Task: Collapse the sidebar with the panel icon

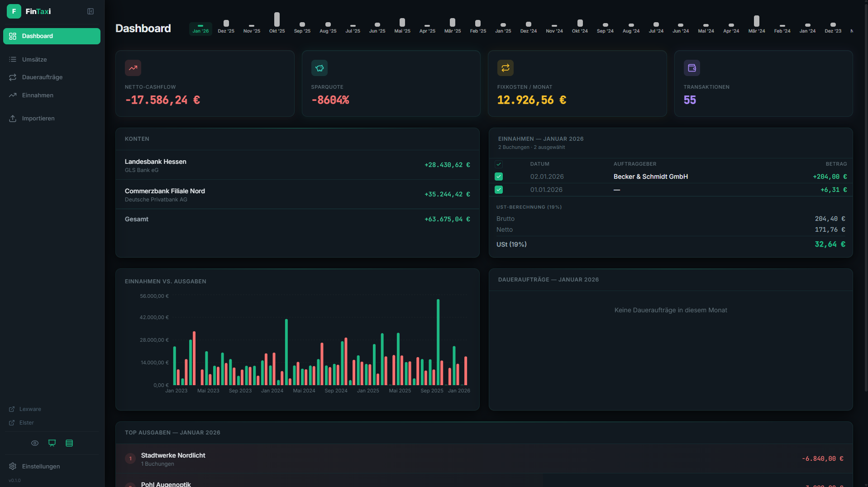Action: coord(91,11)
